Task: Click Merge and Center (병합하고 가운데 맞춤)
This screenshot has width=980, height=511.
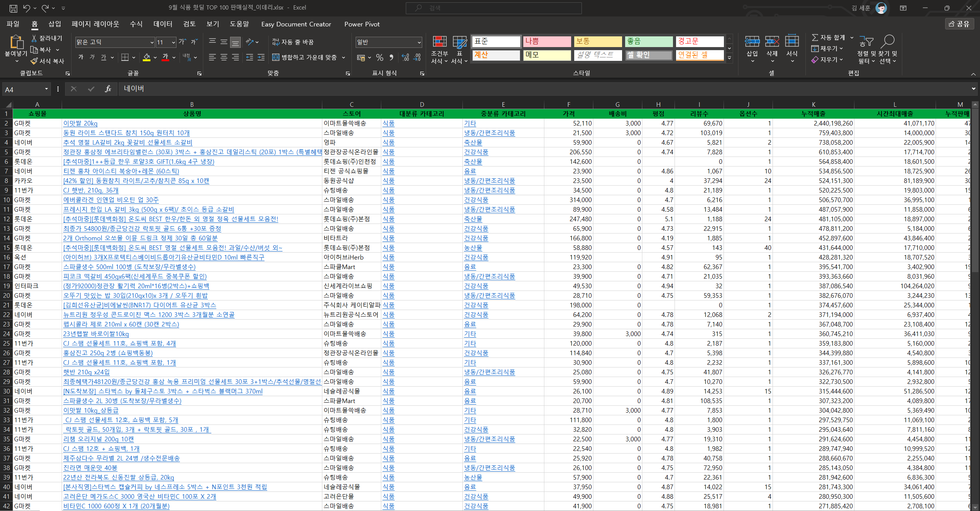Action: (304, 57)
